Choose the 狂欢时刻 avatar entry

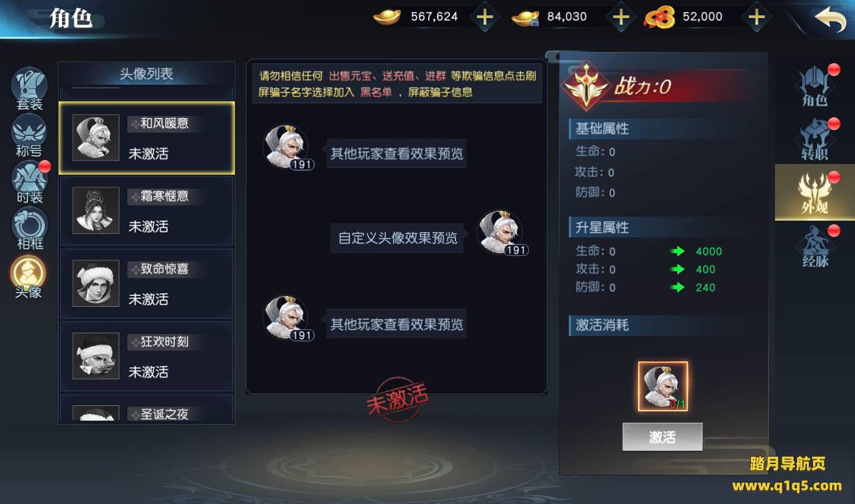pyautogui.click(x=147, y=356)
